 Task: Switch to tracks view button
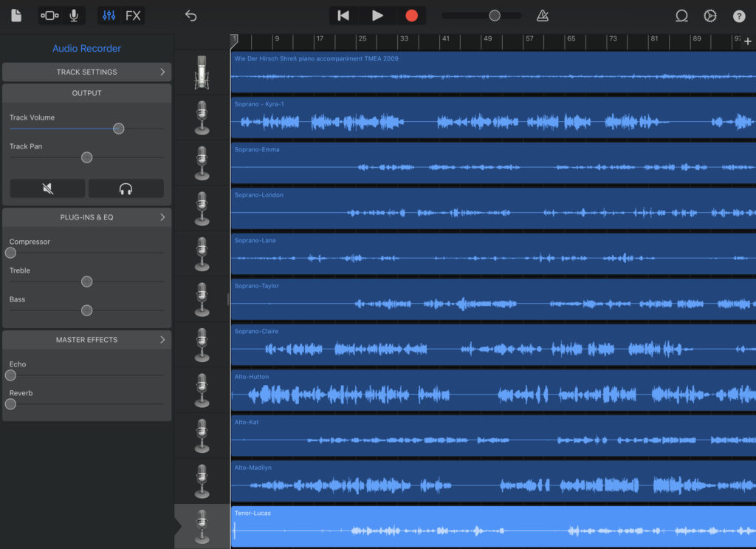tap(49, 16)
